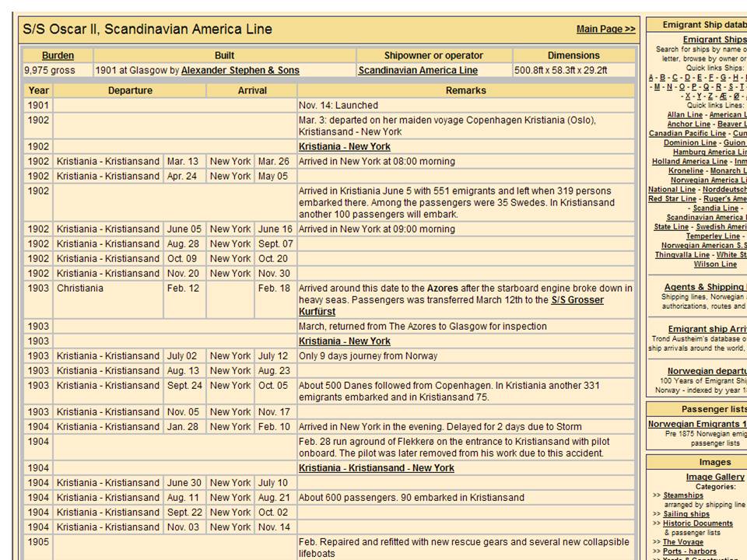Open ships starting with letter R
This screenshot has height=560, width=747.
pos(718,86)
